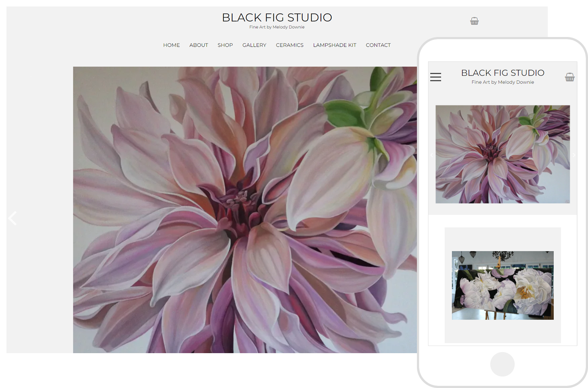Open the CONTACT page
588x388 pixels.
[x=378, y=45]
